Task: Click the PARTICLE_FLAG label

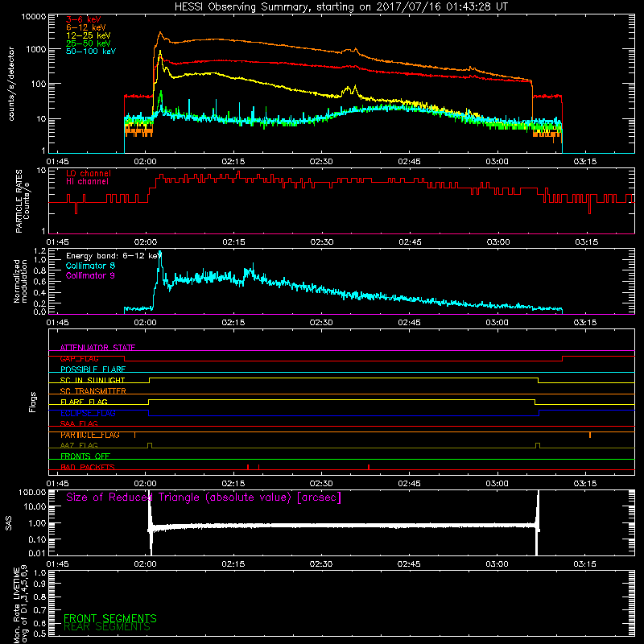Action: (x=90, y=435)
